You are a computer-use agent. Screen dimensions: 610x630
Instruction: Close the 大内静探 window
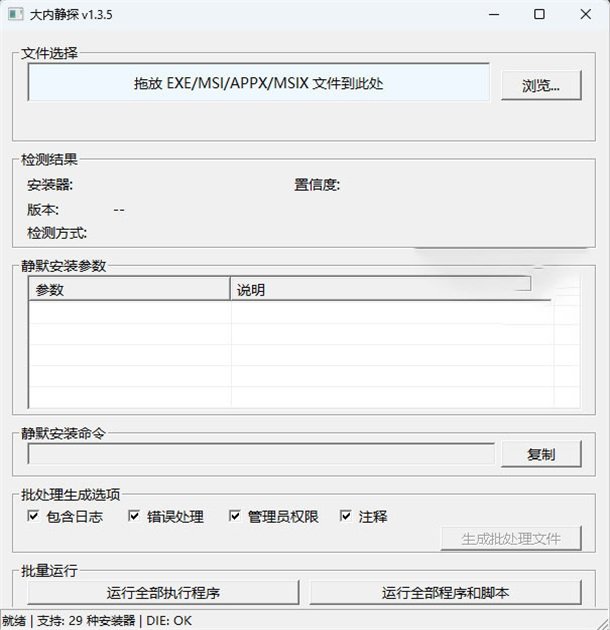[x=585, y=15]
